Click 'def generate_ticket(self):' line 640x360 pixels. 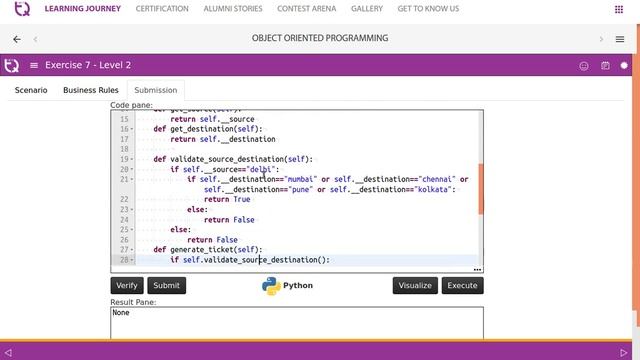click(x=208, y=249)
